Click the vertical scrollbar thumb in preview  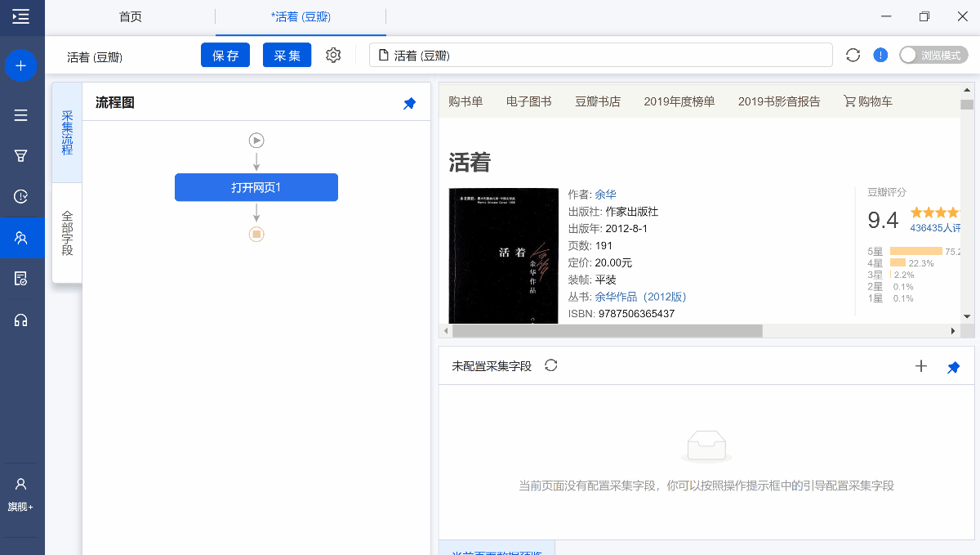click(967, 104)
